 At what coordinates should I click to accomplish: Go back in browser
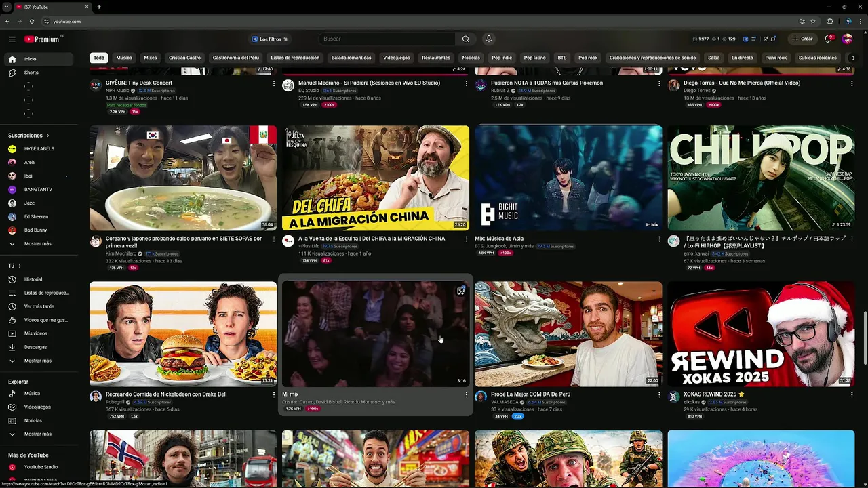point(7,22)
